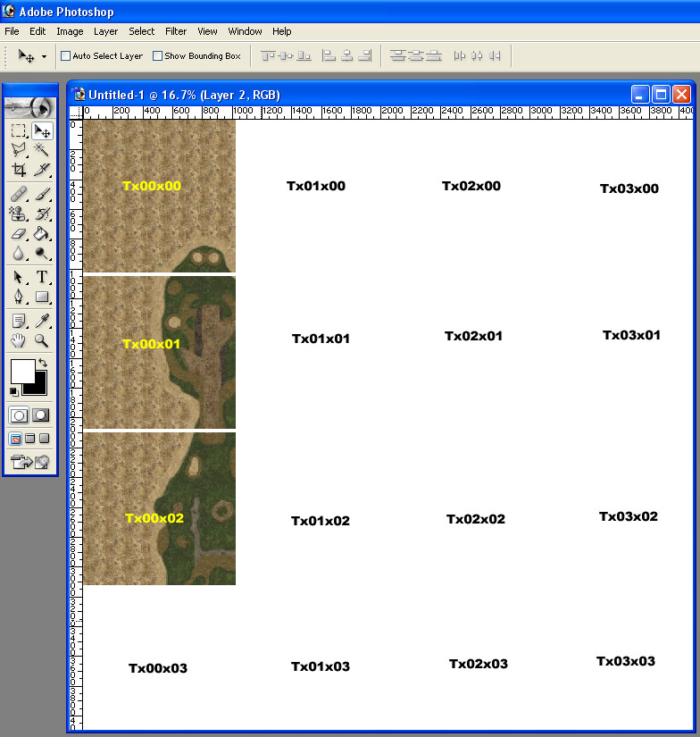Select the Rectangular Marquee tool
This screenshot has width=700, height=737.
[18, 130]
